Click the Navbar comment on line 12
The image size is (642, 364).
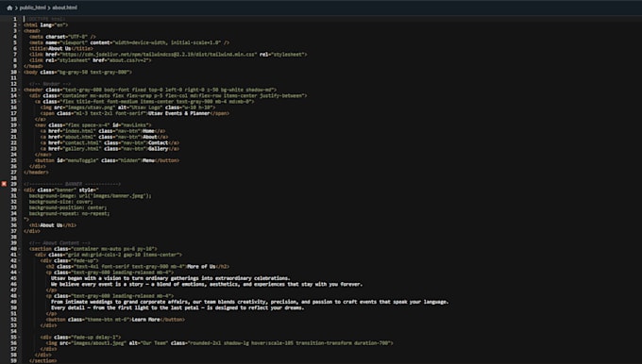(50, 84)
